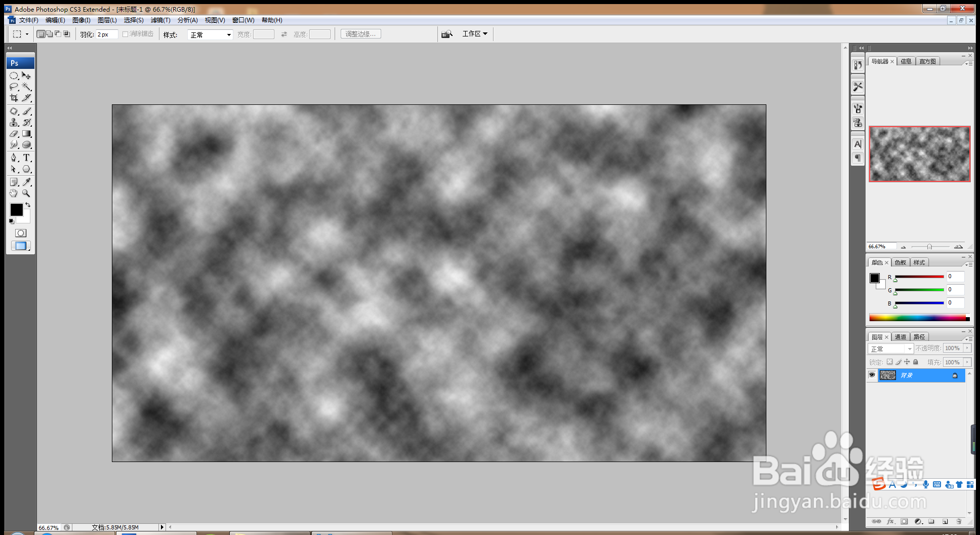
Task: Open the Tool Presets panel icon
Action: coord(858,87)
